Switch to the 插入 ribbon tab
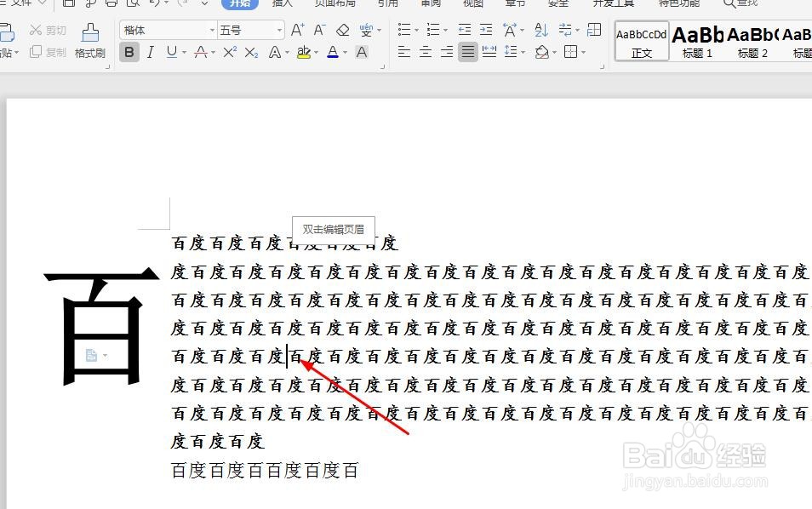812x509 pixels. pyautogui.click(x=283, y=3)
